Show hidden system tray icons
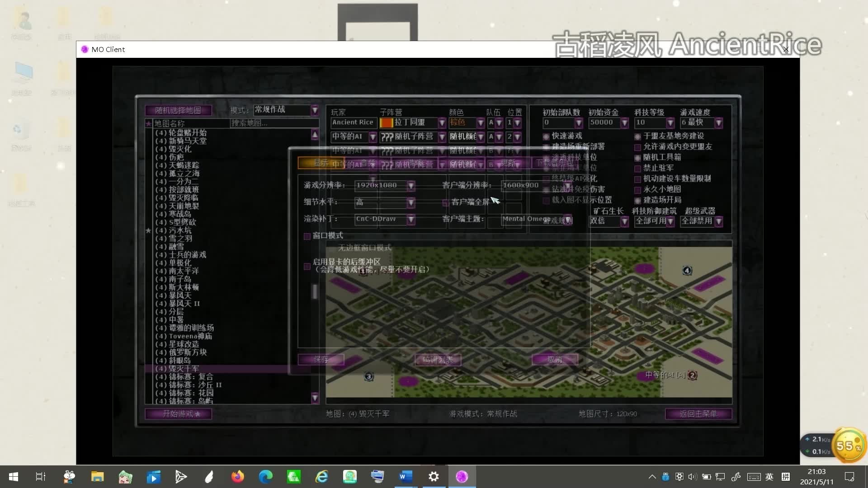 [652, 477]
